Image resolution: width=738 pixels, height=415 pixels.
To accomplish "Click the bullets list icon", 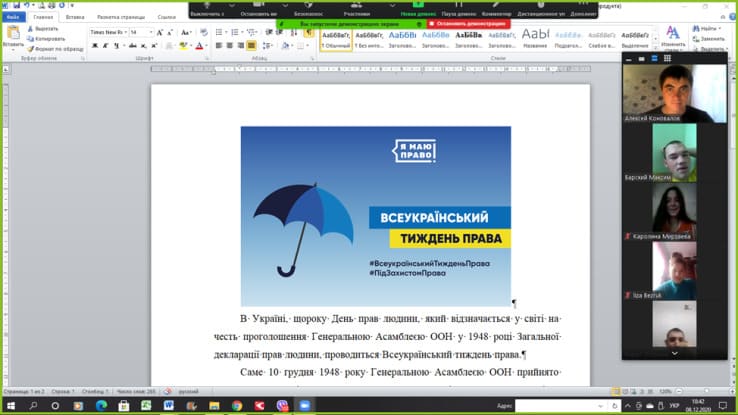I will pos(219,32).
